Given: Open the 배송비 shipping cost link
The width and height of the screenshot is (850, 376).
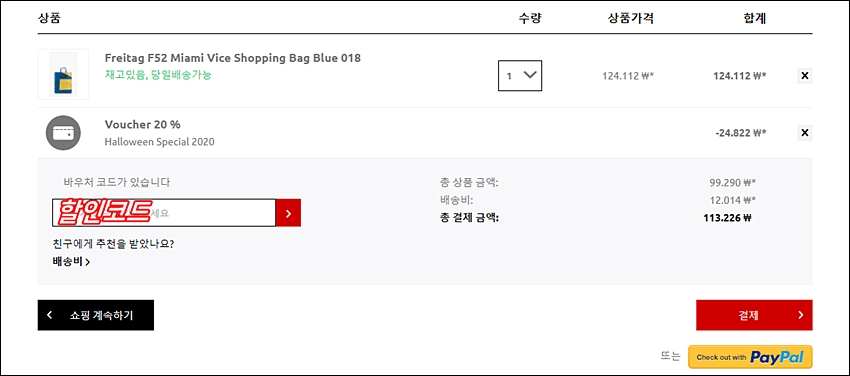Looking at the screenshot, I should tap(71, 262).
